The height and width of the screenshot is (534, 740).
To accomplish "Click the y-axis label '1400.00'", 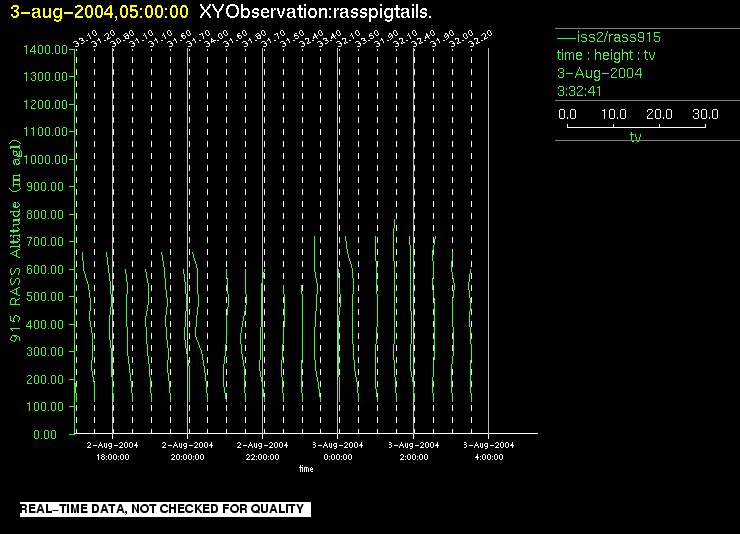I will (45, 50).
